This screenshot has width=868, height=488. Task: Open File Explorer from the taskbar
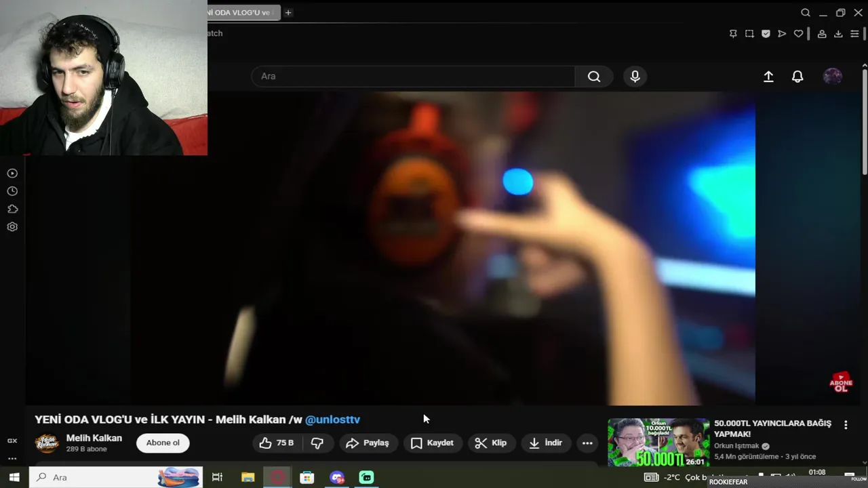click(248, 477)
